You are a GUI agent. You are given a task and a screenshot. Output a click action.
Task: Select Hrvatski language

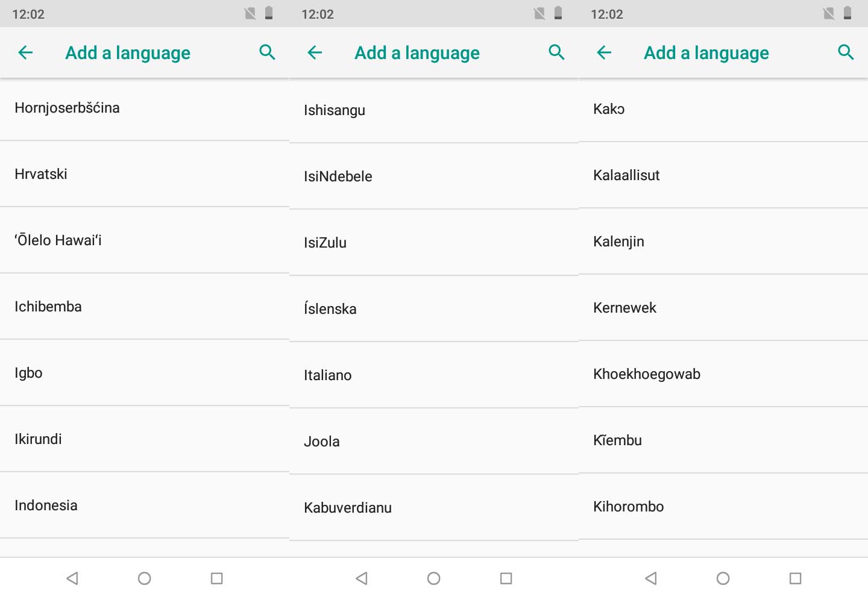click(145, 174)
